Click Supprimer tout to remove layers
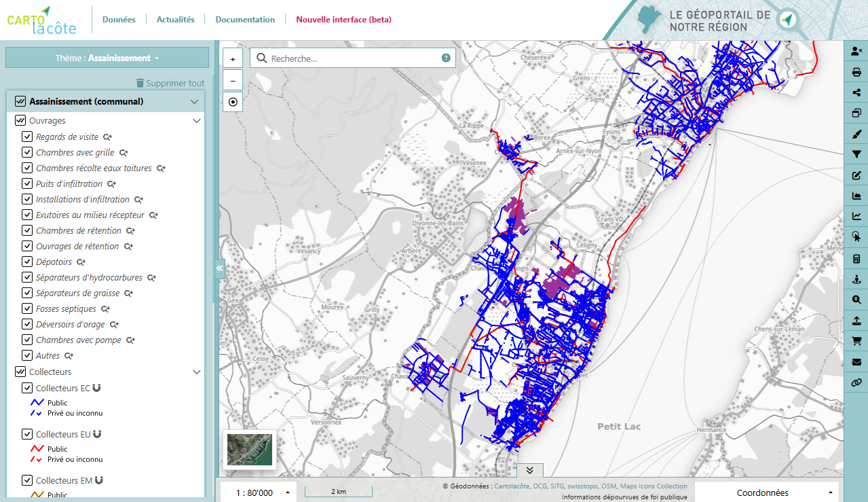Screen dimensions: 868x502 [x=170, y=83]
